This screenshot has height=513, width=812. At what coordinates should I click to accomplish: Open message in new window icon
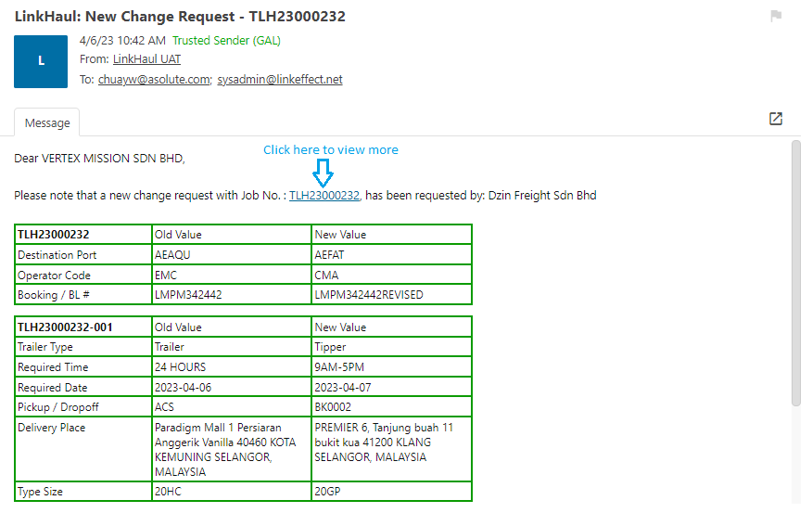tap(776, 119)
